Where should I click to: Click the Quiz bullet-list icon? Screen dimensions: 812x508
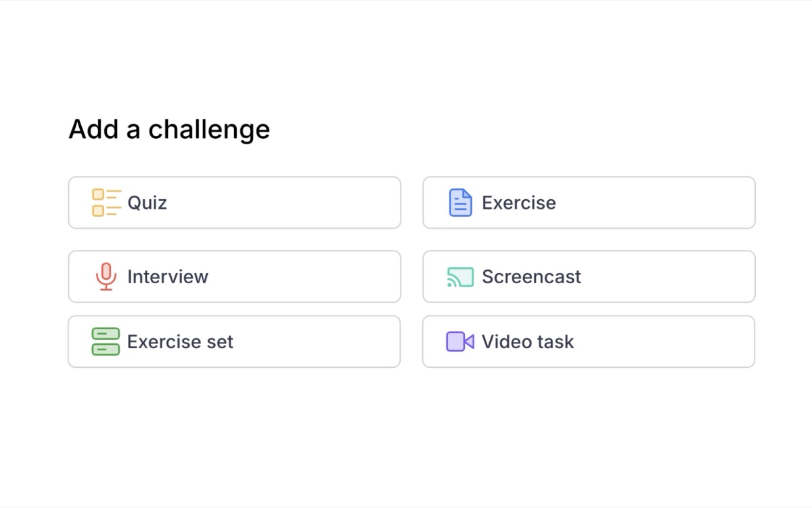pyautogui.click(x=105, y=203)
